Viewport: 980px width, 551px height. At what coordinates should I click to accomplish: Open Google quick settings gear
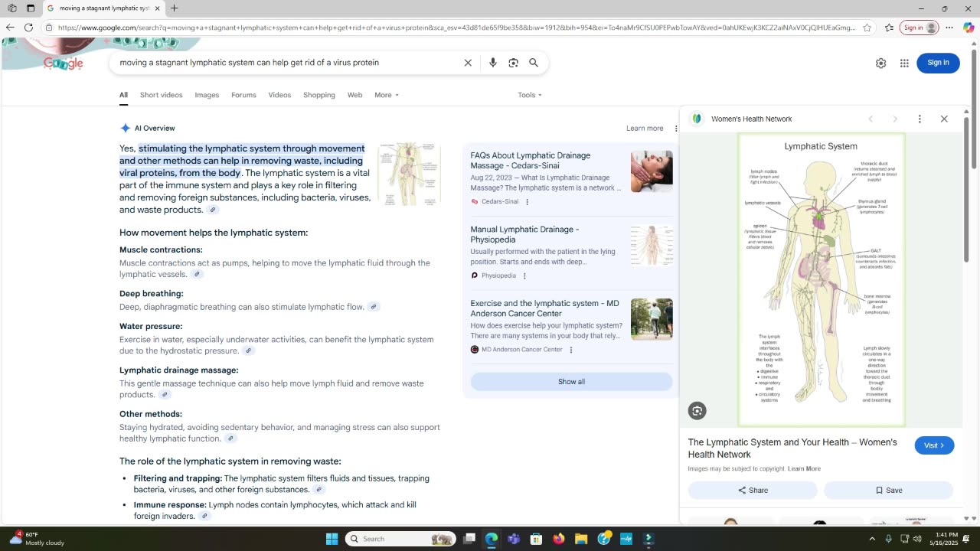(880, 64)
